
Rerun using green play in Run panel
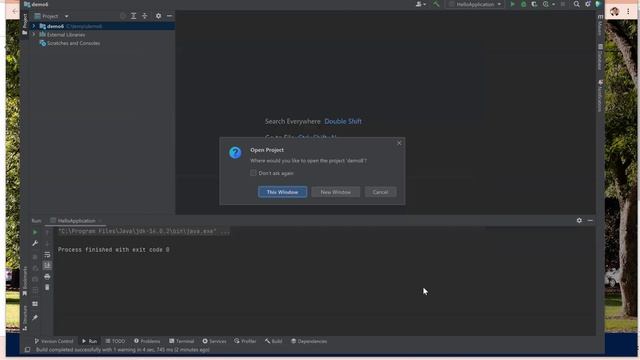[x=35, y=232]
